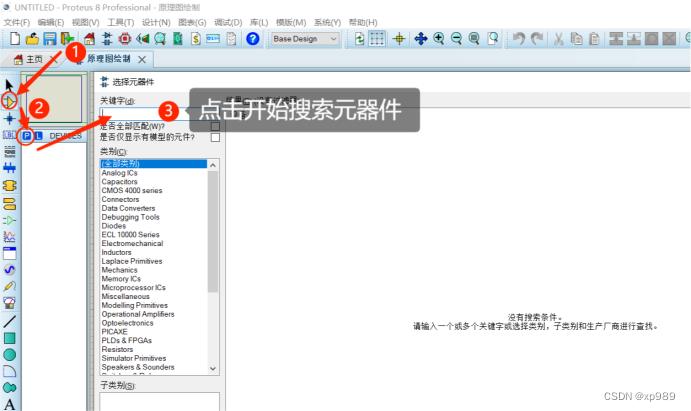
Task: Select CMOS 4000 series category
Action: click(x=132, y=190)
